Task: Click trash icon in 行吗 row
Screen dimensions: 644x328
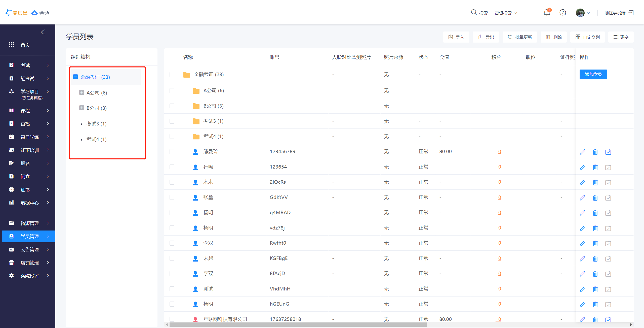Action: point(595,167)
